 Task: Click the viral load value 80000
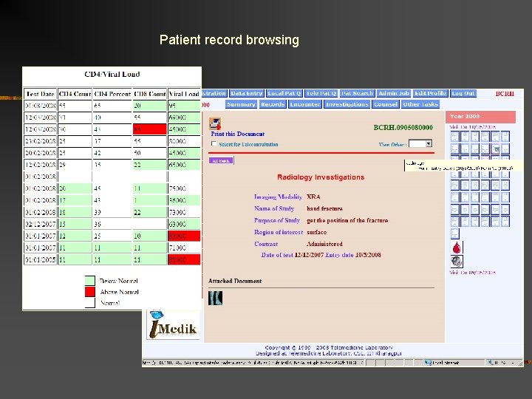pos(184,141)
